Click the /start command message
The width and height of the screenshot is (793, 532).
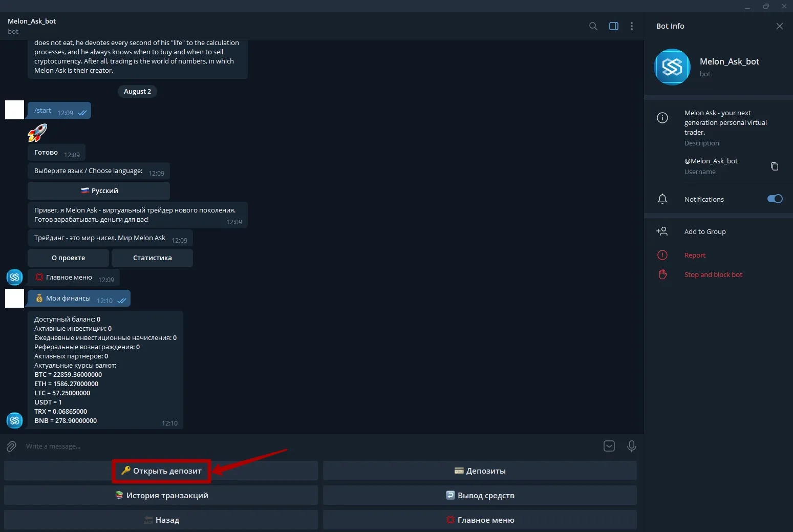click(59, 111)
